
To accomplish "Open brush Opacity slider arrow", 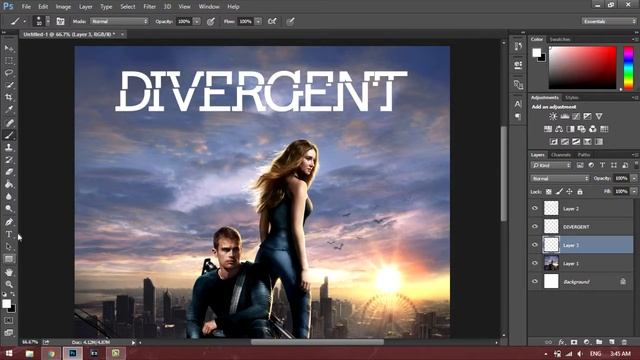I will (x=197, y=21).
